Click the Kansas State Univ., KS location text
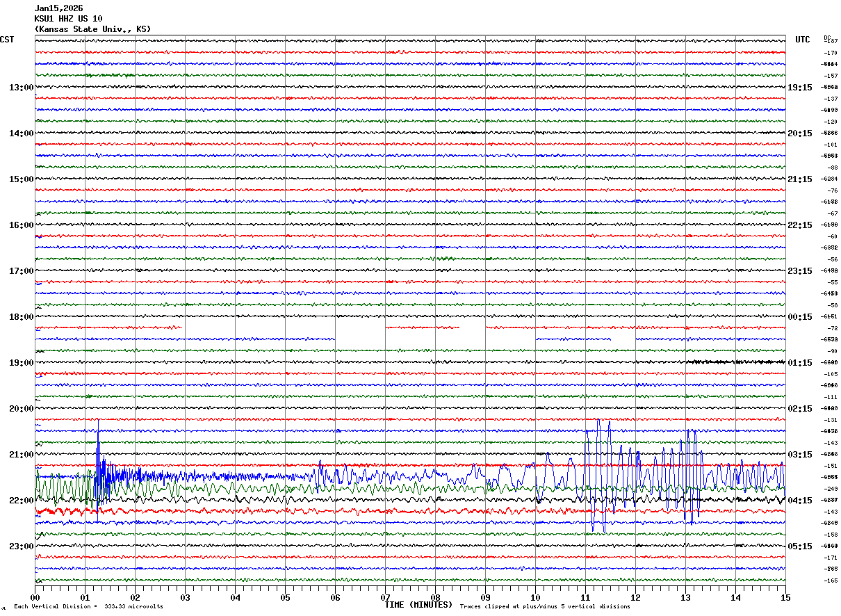Image resolution: width=841 pixels, height=616 pixels. coord(92,29)
